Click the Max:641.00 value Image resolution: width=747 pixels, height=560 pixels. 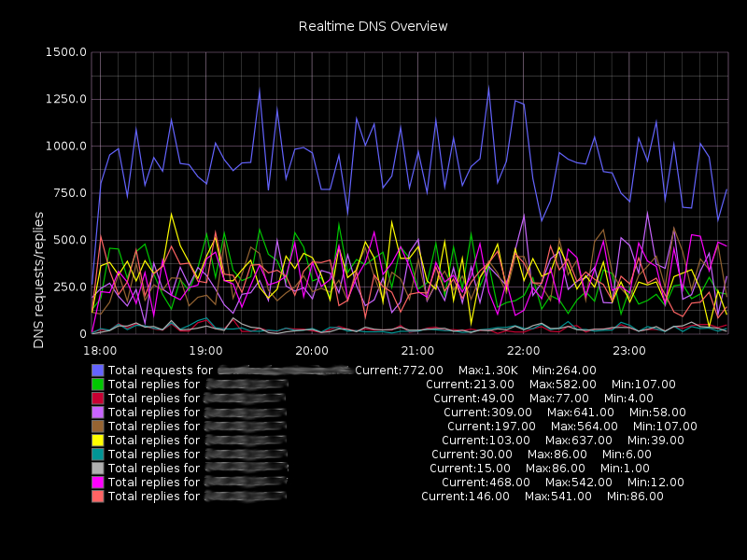[x=581, y=413]
